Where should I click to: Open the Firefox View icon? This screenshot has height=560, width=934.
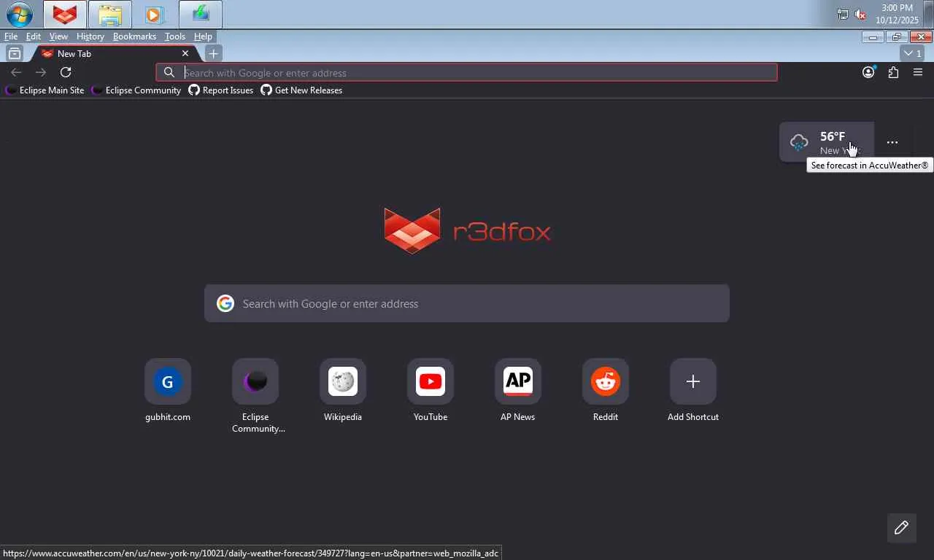[14, 53]
